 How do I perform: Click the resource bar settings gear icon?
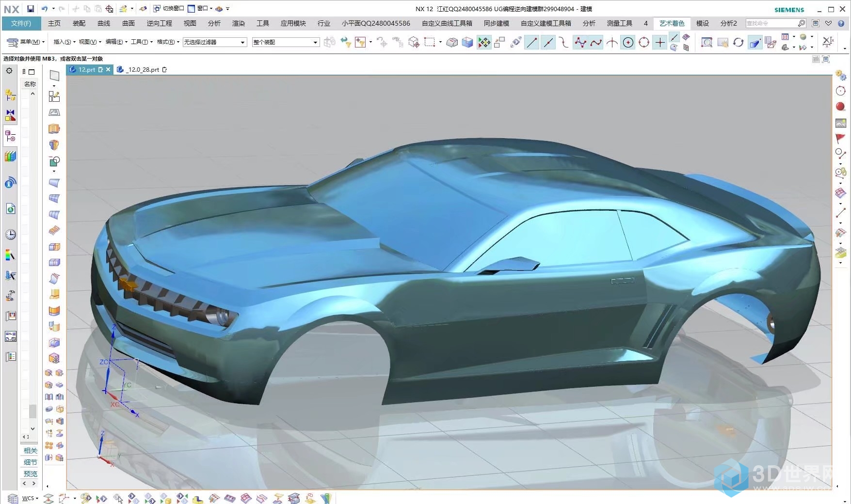9,71
